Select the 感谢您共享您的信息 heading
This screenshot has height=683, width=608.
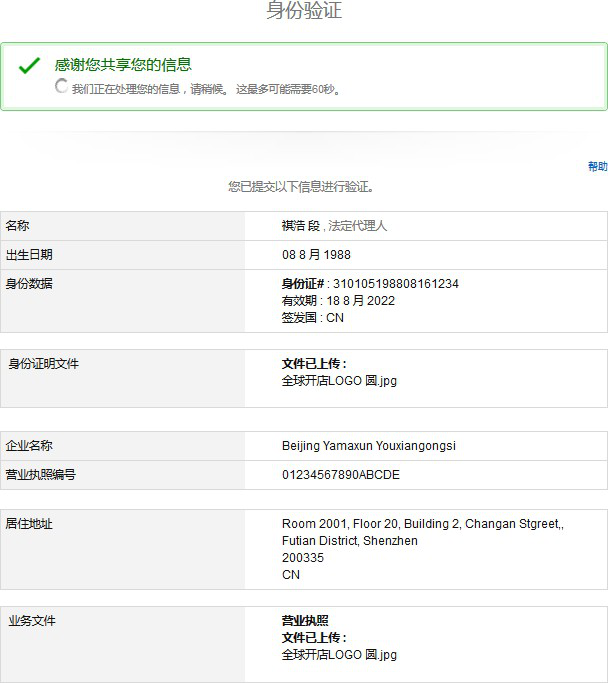[123, 65]
